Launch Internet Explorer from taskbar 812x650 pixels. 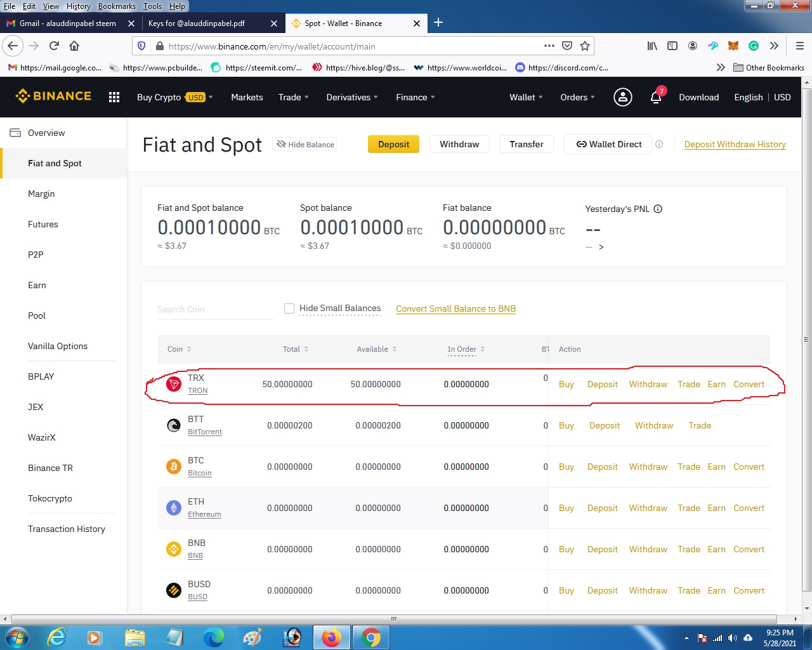tap(56, 637)
